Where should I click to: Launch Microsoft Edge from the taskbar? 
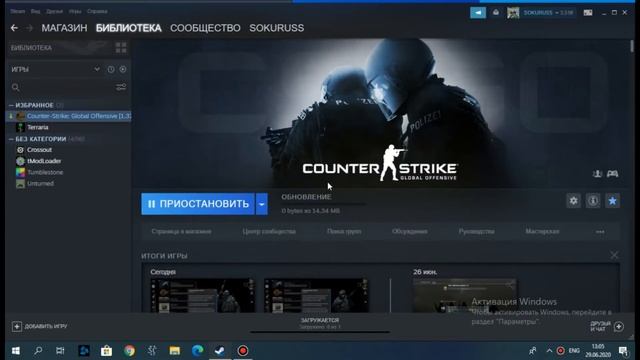198,351
